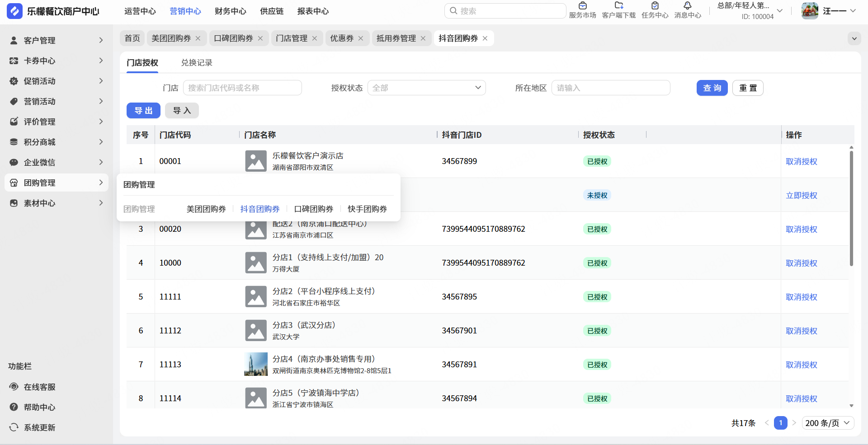This screenshot has width=868, height=445.
Task: Click the 分店4 store photo thumbnail
Action: pos(256,364)
